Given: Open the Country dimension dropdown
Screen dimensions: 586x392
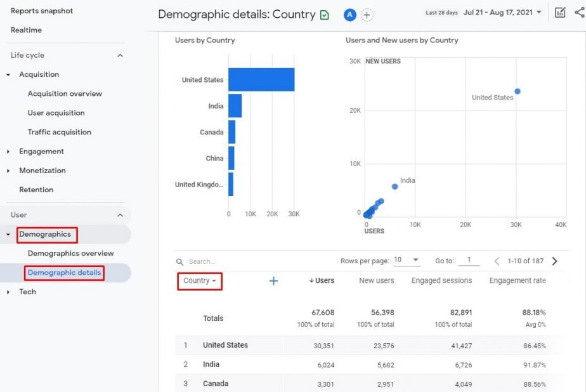Looking at the screenshot, I should 199,280.
